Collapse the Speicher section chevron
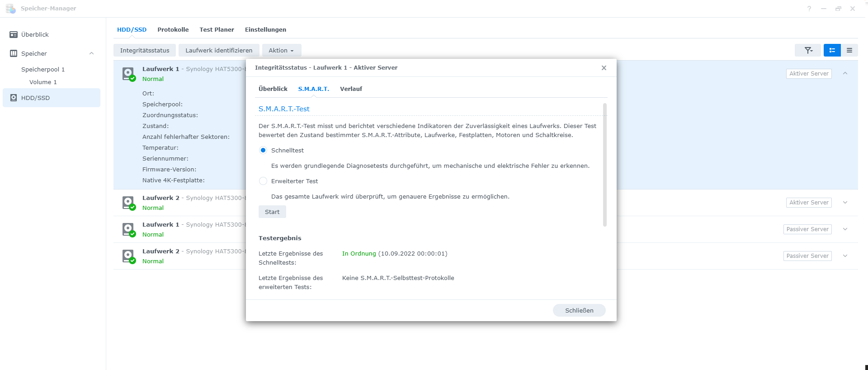This screenshot has width=868, height=370. pyautogui.click(x=92, y=53)
